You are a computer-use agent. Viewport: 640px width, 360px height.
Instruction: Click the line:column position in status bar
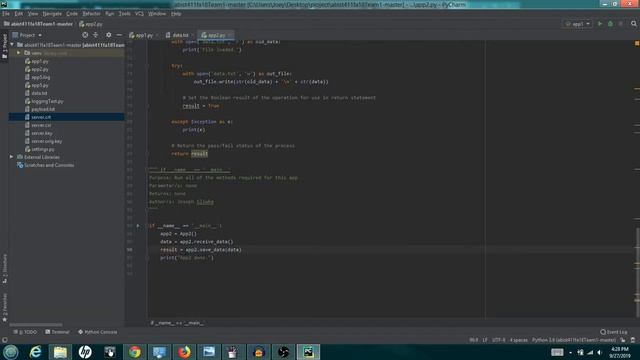473,340
